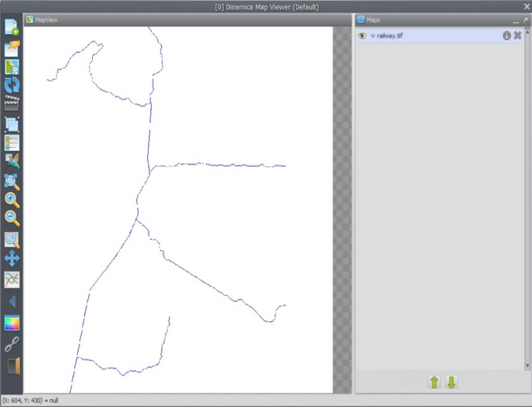Image resolution: width=532 pixels, height=407 pixels.
Task: Click the legend list icon
Action: [12, 142]
